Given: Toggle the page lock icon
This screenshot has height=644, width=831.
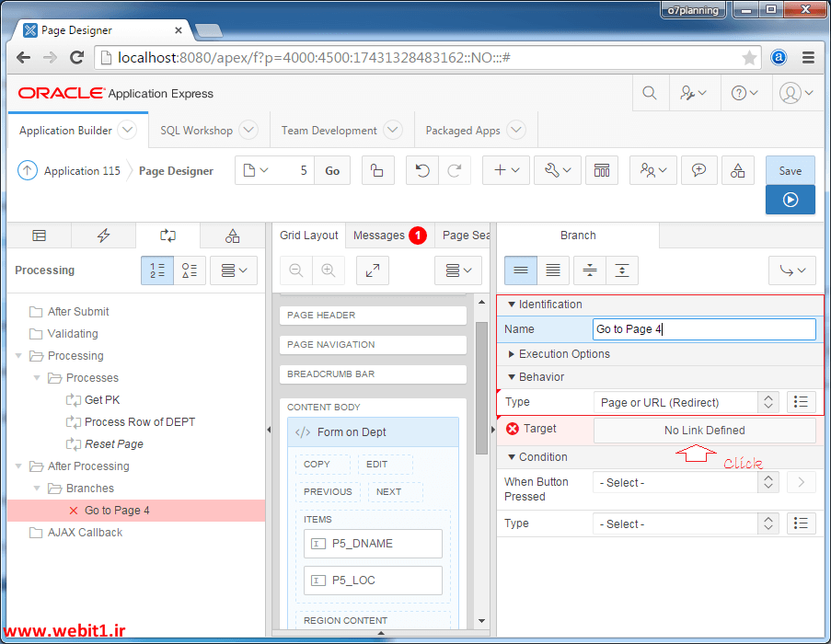Looking at the screenshot, I should [x=377, y=170].
